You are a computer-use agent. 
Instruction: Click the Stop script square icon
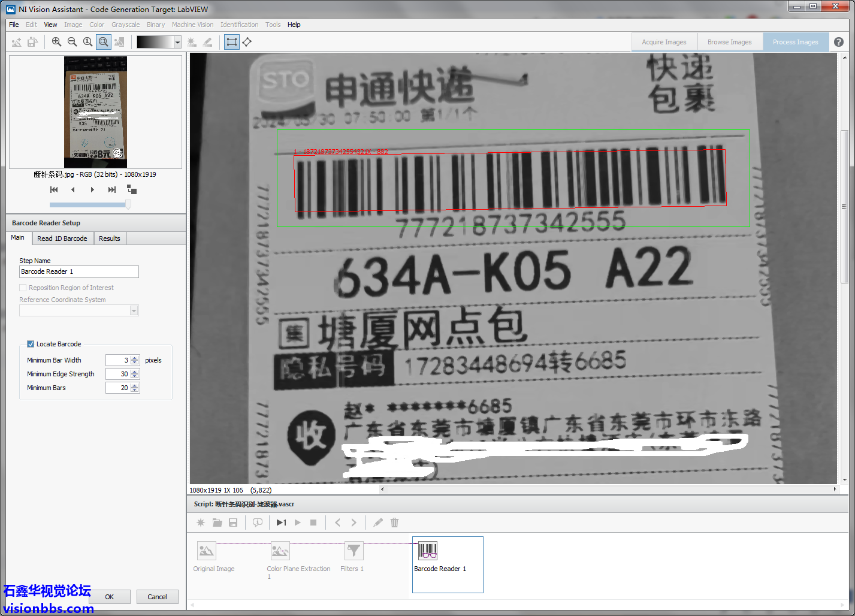pos(313,523)
